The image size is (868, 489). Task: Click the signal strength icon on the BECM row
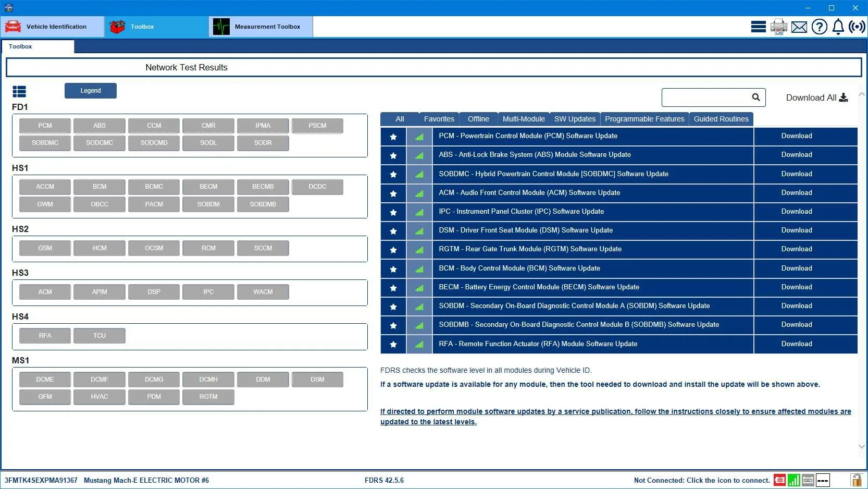coord(419,288)
